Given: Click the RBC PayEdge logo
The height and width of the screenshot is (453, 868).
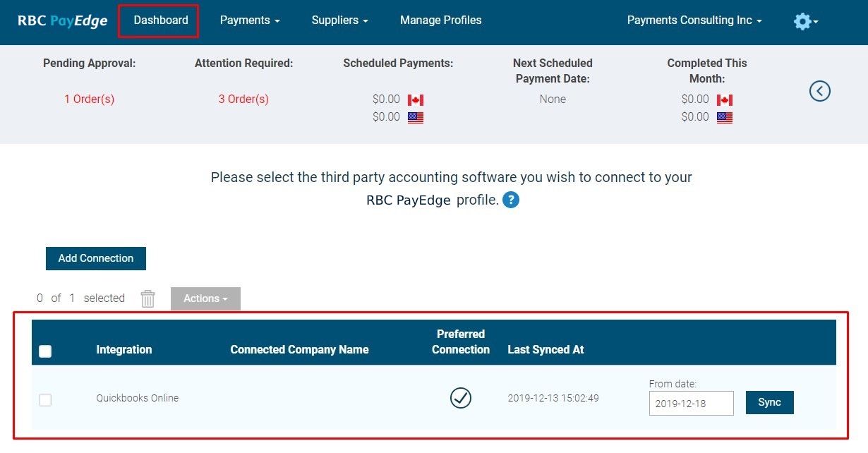Looking at the screenshot, I should pyautogui.click(x=63, y=20).
